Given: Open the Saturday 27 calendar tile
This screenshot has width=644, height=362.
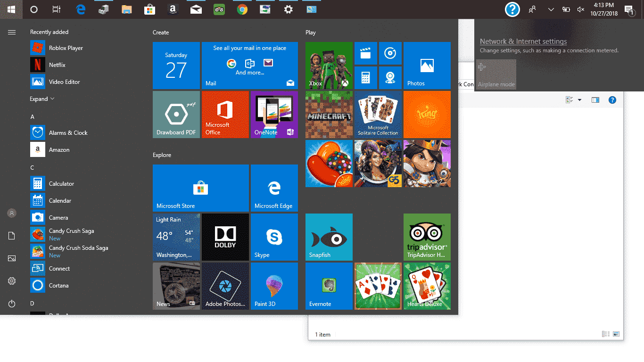Looking at the screenshot, I should click(x=176, y=66).
